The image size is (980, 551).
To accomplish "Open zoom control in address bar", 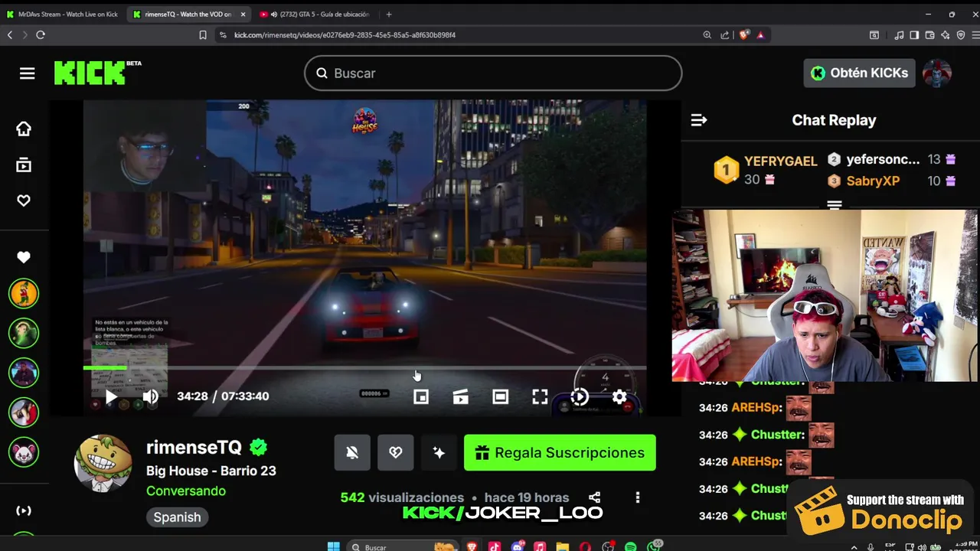I will (x=707, y=35).
